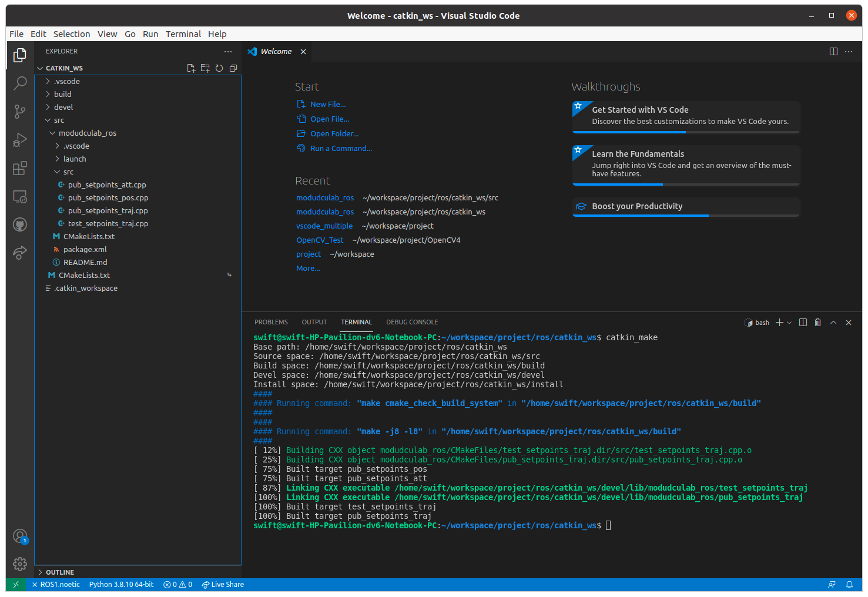This screenshot has width=868, height=597.
Task: Open the Help menu
Action: click(217, 34)
